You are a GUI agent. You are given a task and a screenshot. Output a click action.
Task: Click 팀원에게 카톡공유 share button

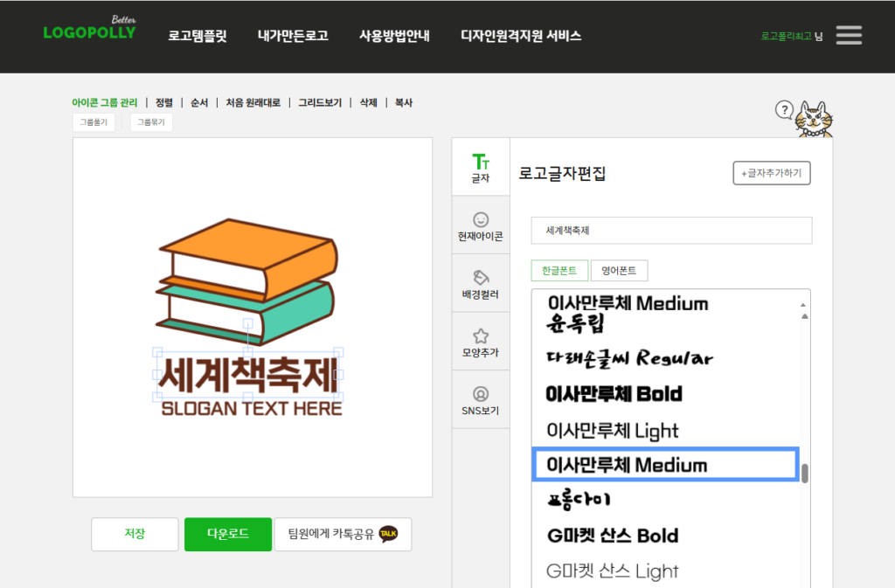point(343,534)
